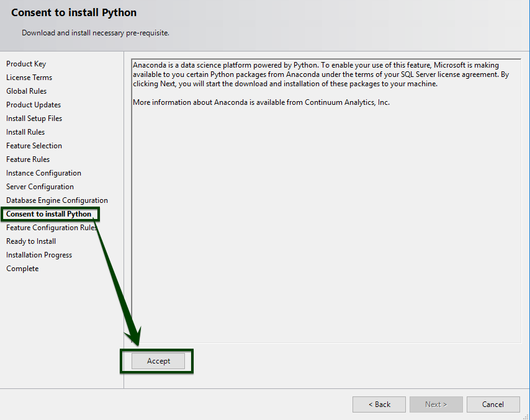Screen dimensions: 530x420
Task: Click inside the Anaconda consent text box
Action: [326, 217]
